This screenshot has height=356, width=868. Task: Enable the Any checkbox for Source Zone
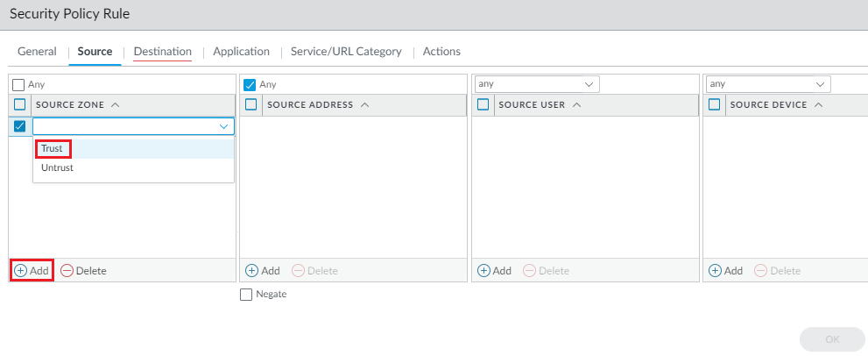18,85
